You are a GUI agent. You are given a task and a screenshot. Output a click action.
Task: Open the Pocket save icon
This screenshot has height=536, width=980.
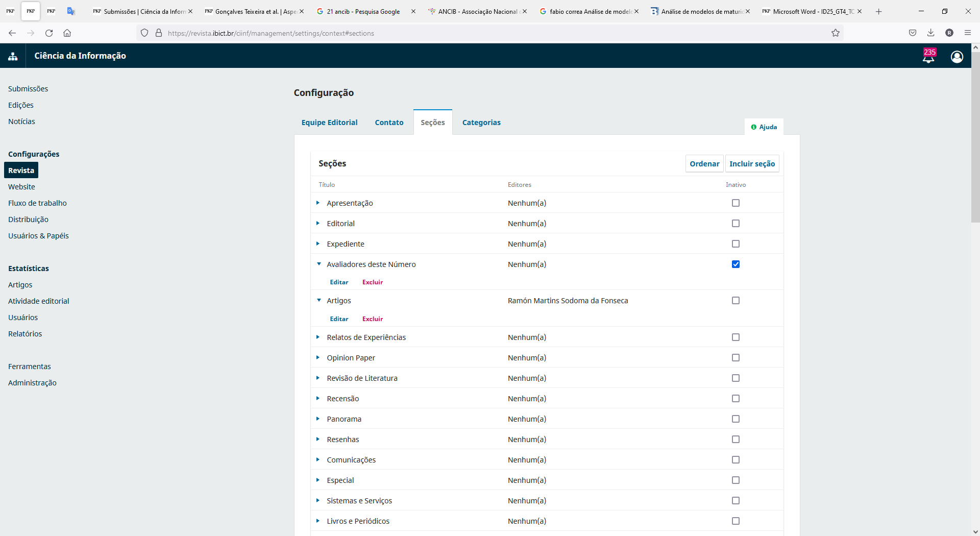click(913, 33)
